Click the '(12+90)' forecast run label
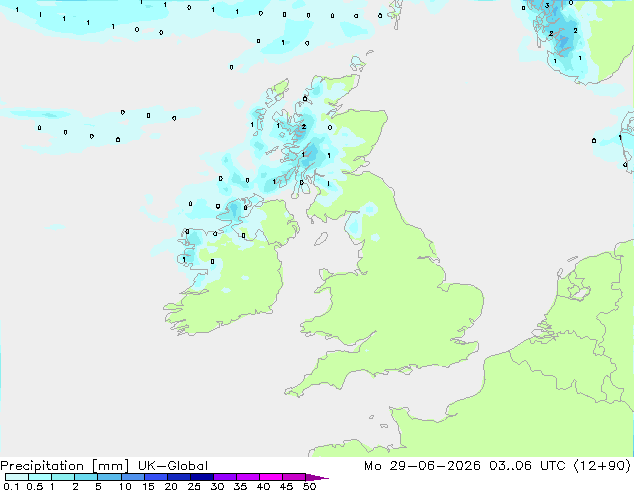Image resolution: width=634 pixels, height=490 pixels. [x=602, y=466]
